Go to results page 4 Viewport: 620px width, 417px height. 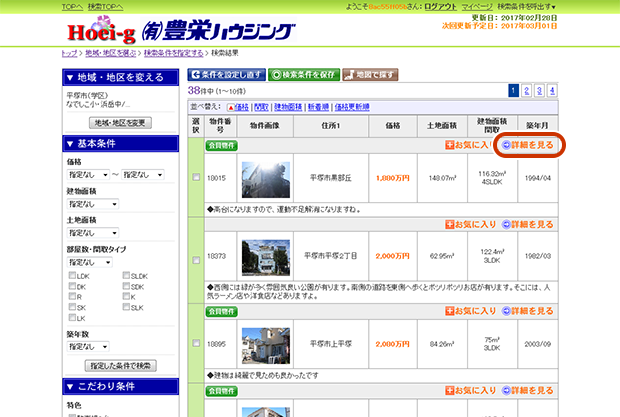click(552, 91)
